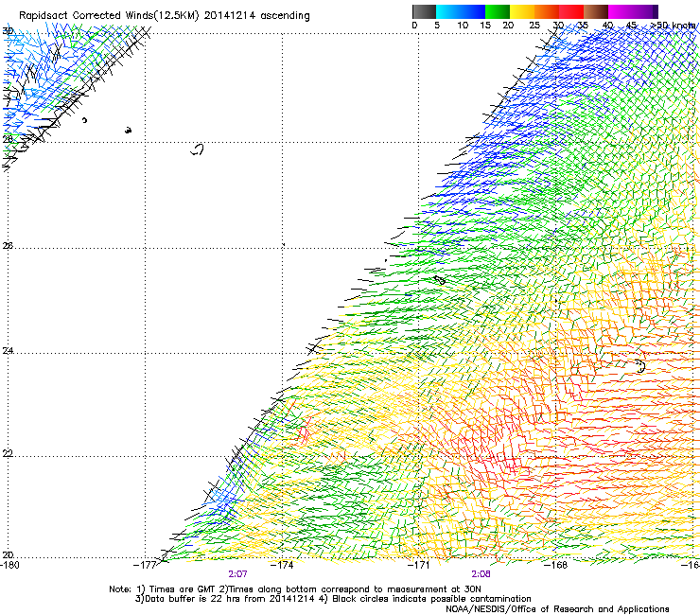This screenshot has height=615, width=700.
Task: Click the orange 25–30 knots legend segment
Action: [547, 11]
